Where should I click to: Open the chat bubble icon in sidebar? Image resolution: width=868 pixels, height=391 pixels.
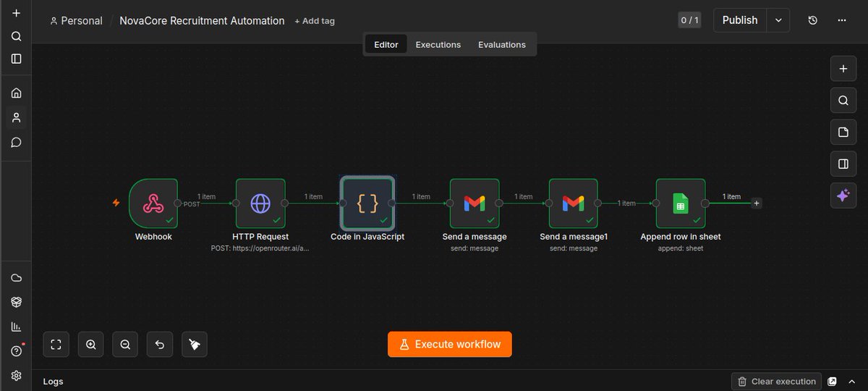pyautogui.click(x=16, y=142)
